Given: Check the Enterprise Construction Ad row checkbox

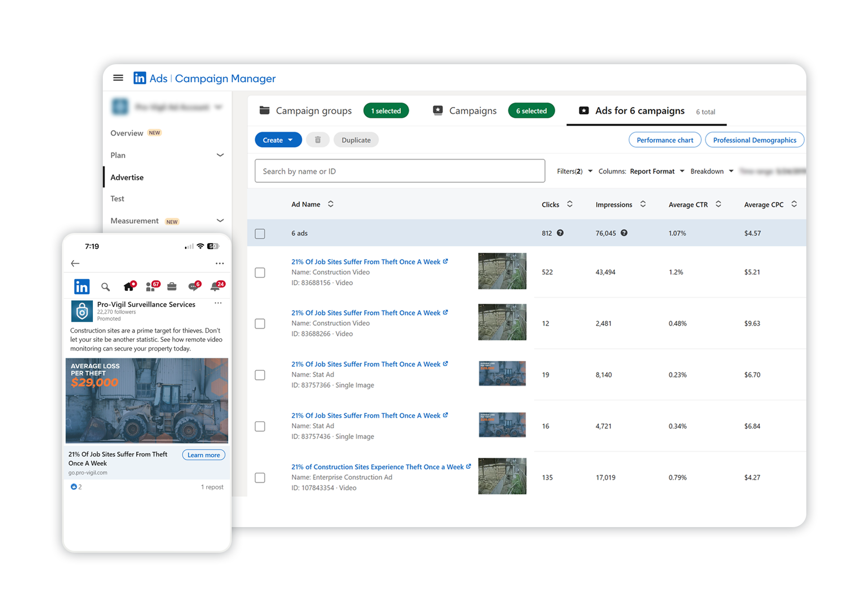Looking at the screenshot, I should pos(259,478).
